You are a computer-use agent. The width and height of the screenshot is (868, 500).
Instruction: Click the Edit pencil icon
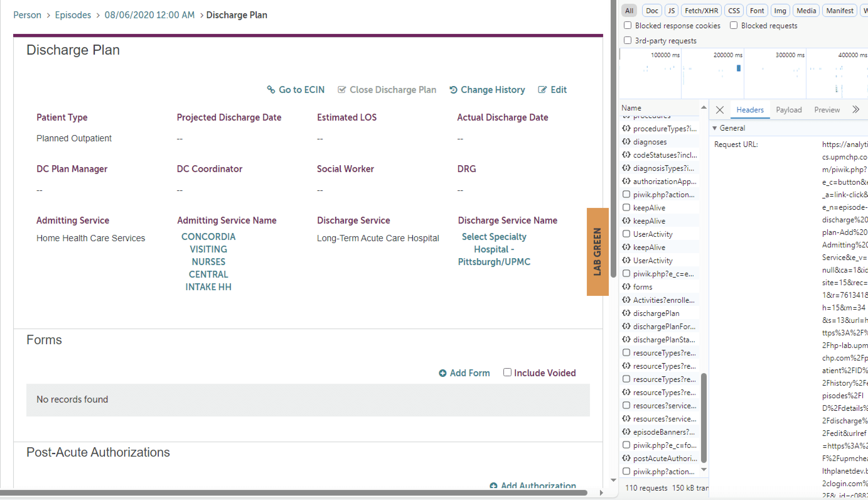coord(542,90)
